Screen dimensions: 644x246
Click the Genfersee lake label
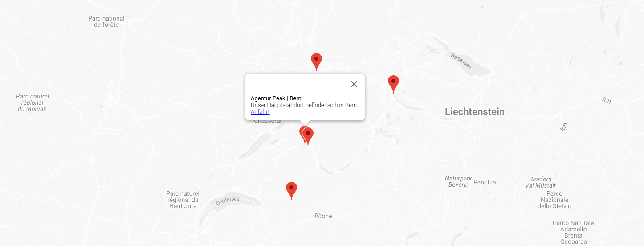(x=228, y=201)
